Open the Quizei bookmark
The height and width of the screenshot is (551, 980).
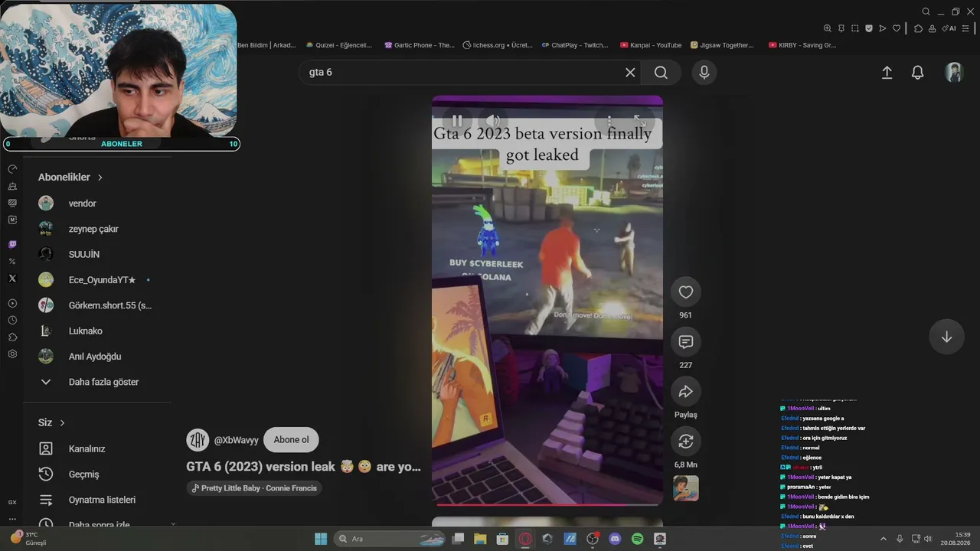coord(338,45)
